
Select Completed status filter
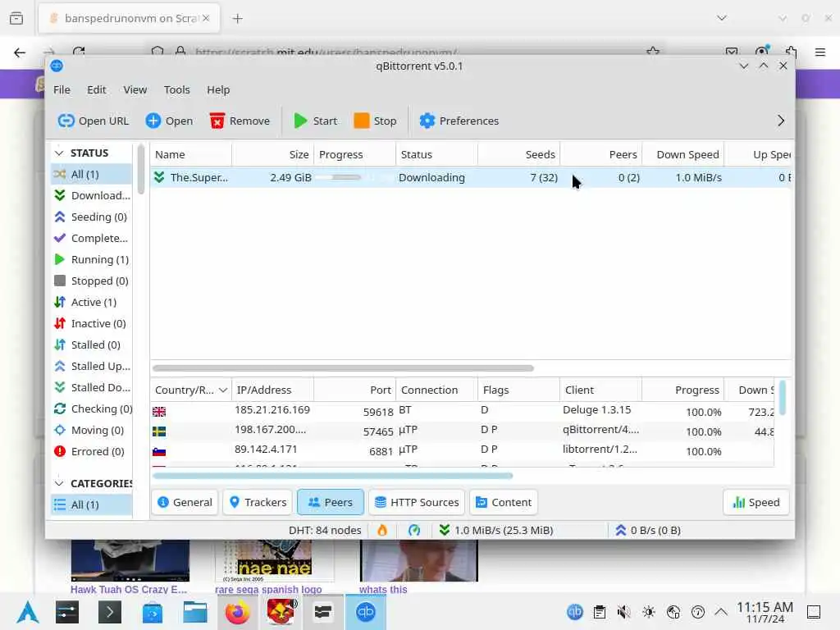[x=92, y=239]
